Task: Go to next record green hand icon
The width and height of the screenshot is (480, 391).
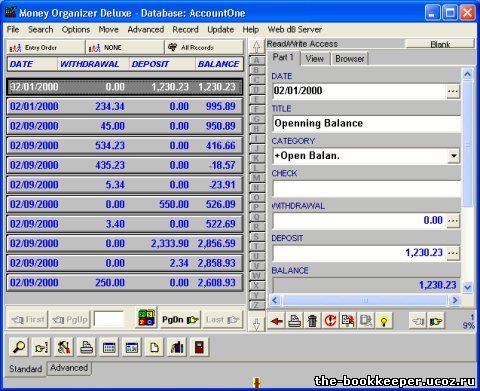Action: coord(436,321)
